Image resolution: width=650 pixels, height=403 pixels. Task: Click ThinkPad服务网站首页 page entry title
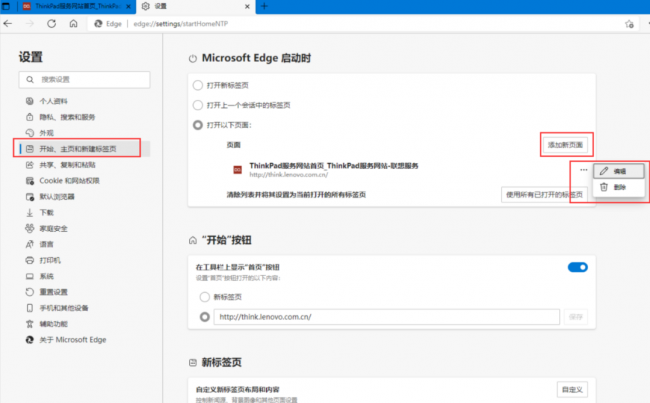click(334, 165)
